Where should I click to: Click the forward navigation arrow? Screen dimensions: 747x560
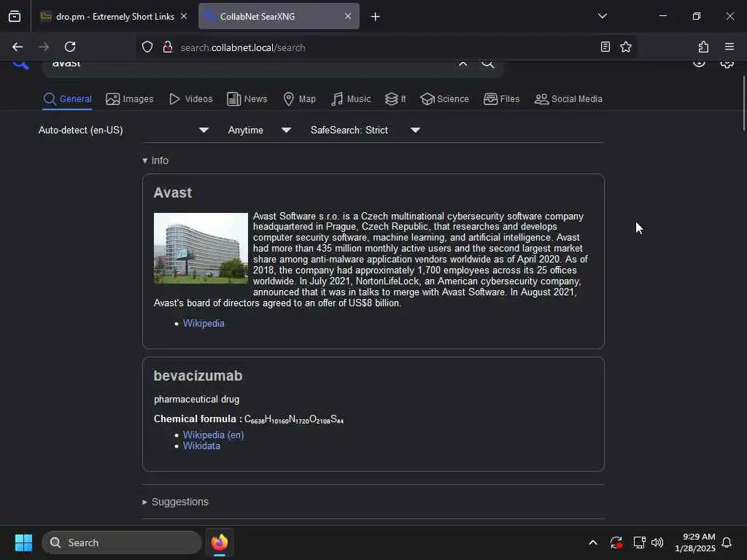point(44,47)
